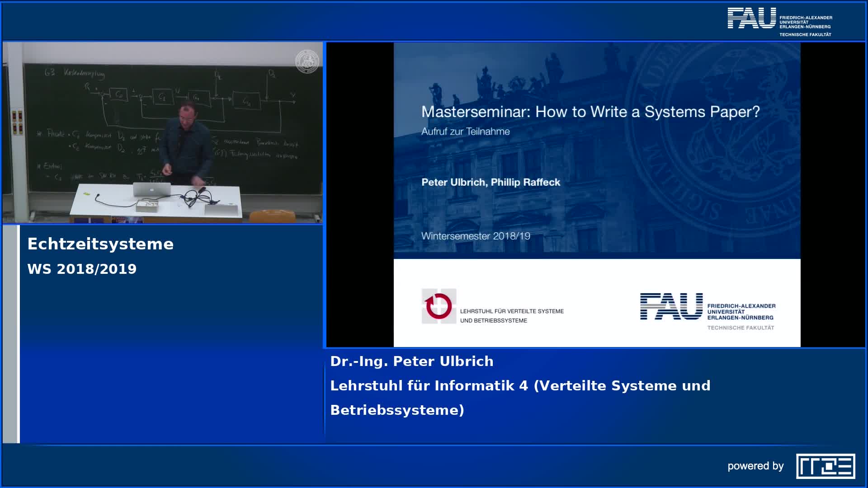Click the silver laptop on the lecture desk

pos(151,189)
